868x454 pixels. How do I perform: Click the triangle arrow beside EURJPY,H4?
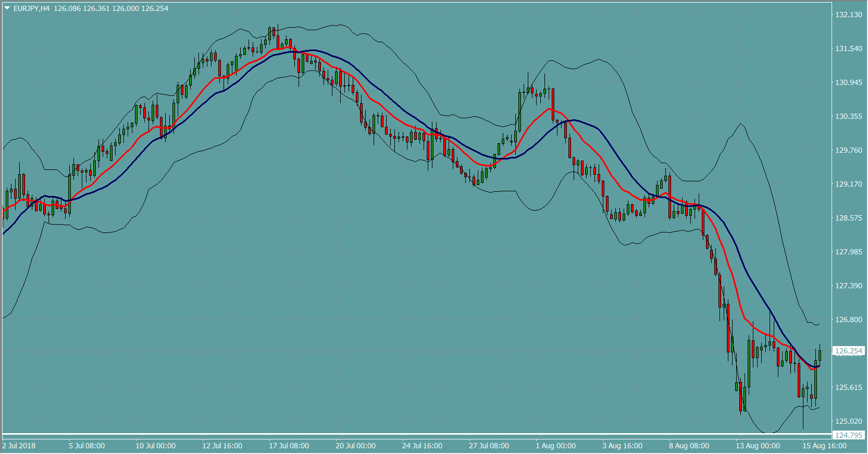pyautogui.click(x=7, y=8)
